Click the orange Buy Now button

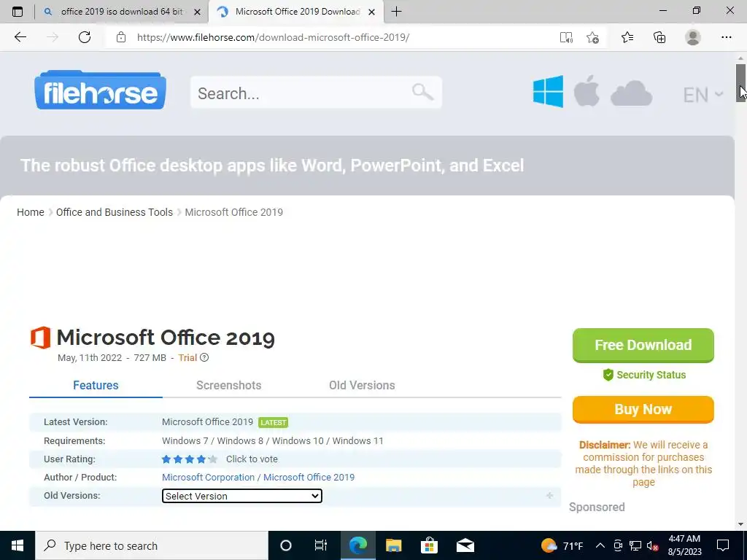click(x=643, y=410)
